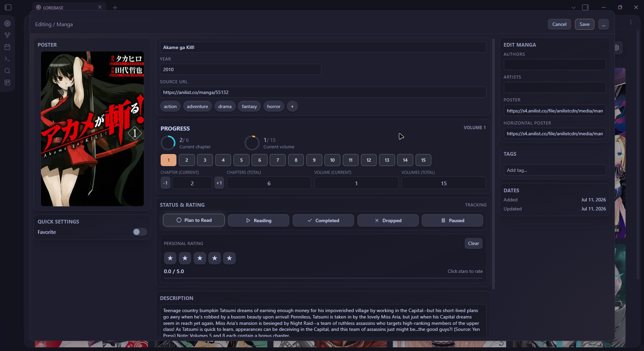This screenshot has width=644, height=351.
Task: Add a new tab with the plus icon
Action: [115, 7]
